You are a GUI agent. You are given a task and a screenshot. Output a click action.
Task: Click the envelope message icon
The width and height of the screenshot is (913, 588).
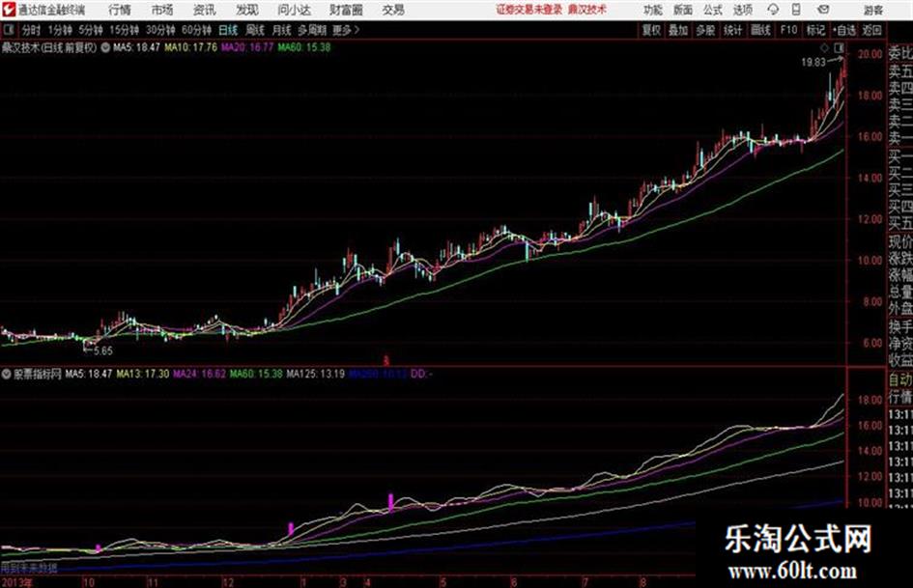click(823, 10)
